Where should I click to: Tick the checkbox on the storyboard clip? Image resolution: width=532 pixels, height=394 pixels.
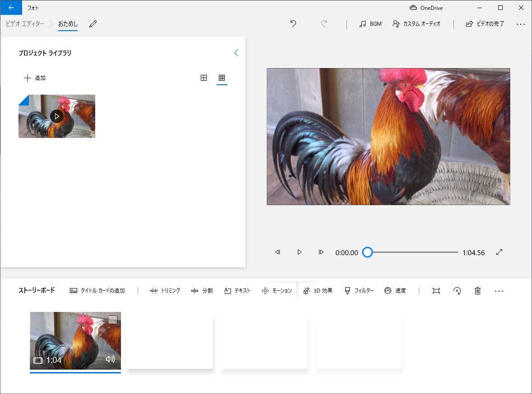(x=113, y=320)
